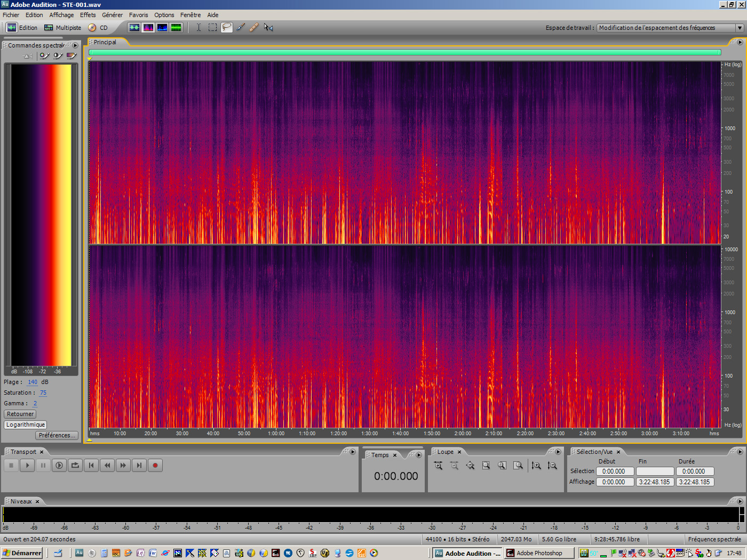Zoom in horizontally in Loupe panel
The width and height of the screenshot is (747, 560).
438,466
